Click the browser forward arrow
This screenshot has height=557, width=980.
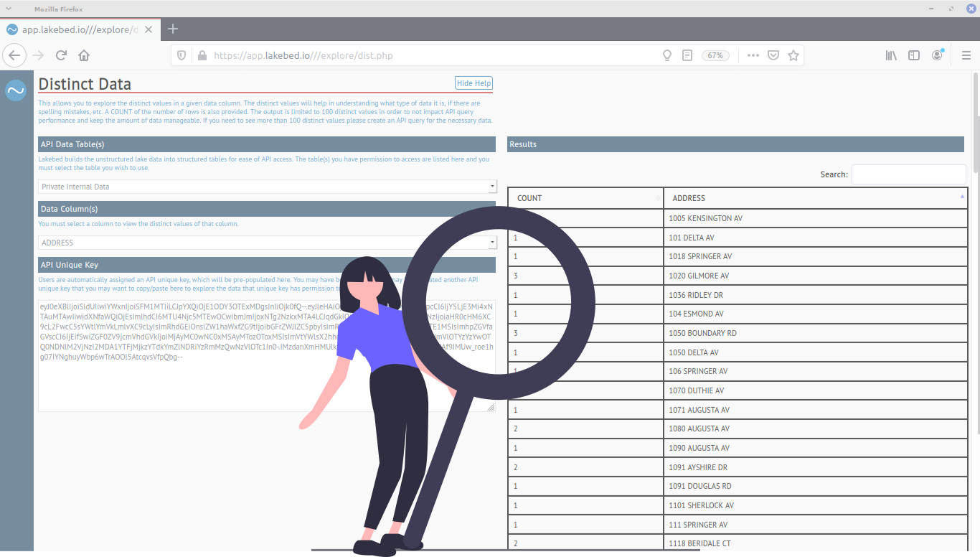click(x=38, y=55)
